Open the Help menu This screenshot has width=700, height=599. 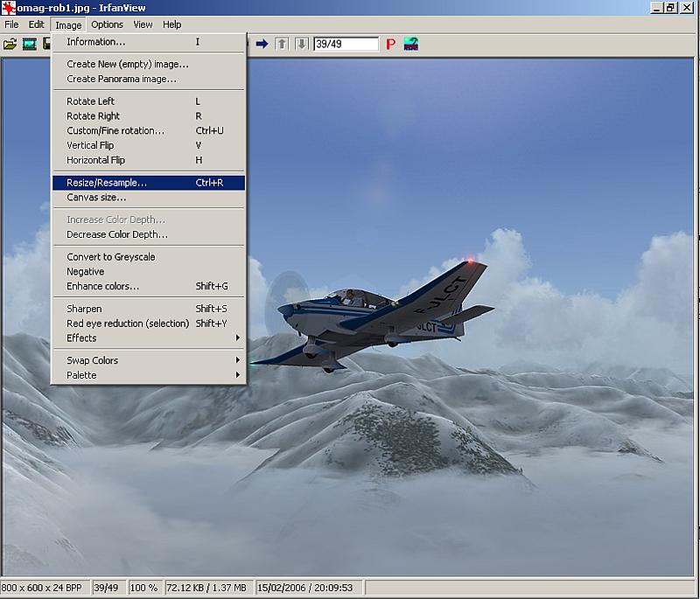(x=171, y=24)
